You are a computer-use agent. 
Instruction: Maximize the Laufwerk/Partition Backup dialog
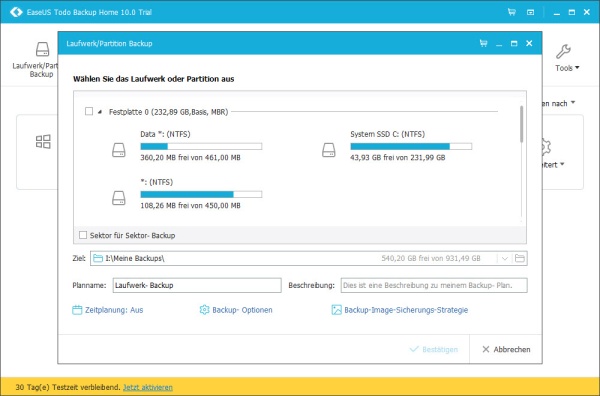[x=514, y=43]
